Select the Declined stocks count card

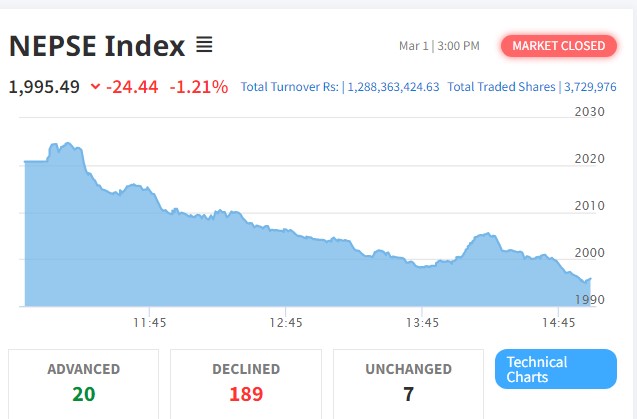point(246,382)
